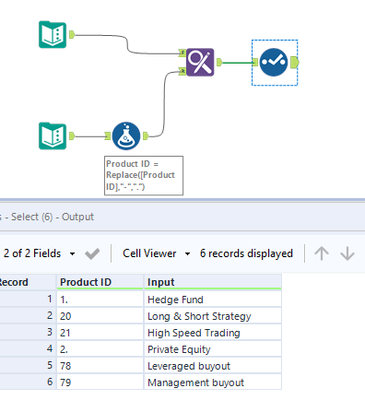Click the Record column header
This screenshot has height=400, width=365.
click(28, 282)
